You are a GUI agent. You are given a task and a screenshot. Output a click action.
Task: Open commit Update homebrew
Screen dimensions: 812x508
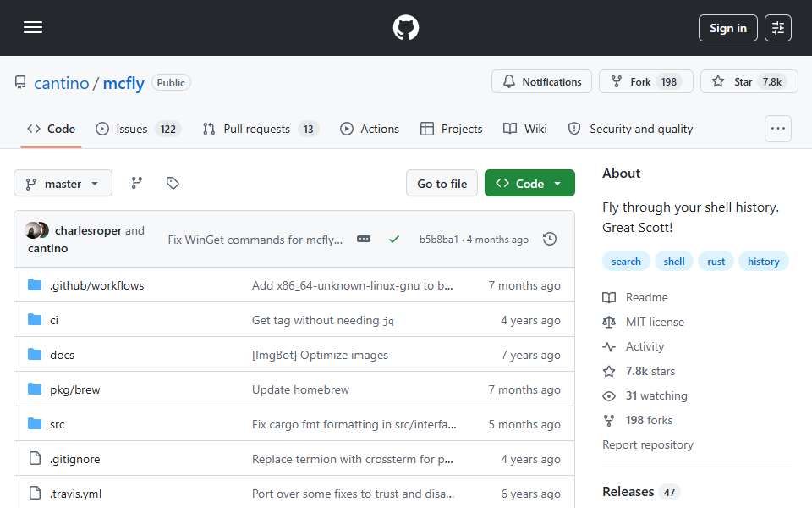click(300, 389)
